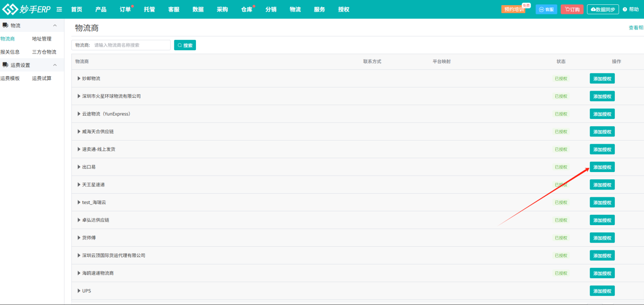Image resolution: width=644 pixels, height=305 pixels.
Task: Click 添加授权 for 威海天合供应链
Action: (602, 132)
